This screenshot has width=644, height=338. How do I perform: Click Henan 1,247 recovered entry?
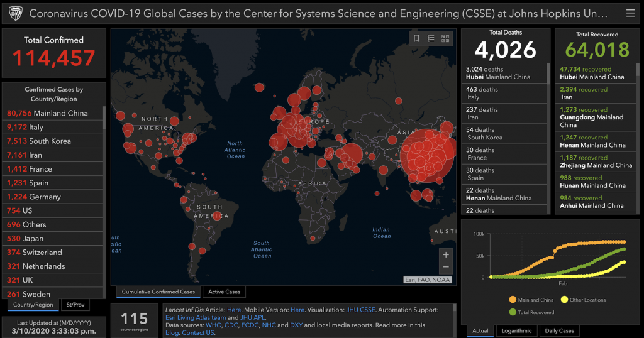click(596, 141)
